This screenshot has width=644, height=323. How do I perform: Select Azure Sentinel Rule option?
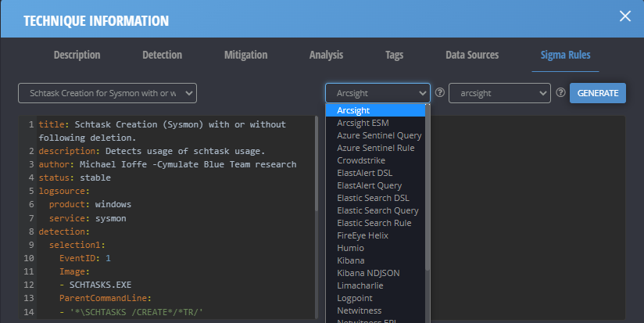coord(375,148)
